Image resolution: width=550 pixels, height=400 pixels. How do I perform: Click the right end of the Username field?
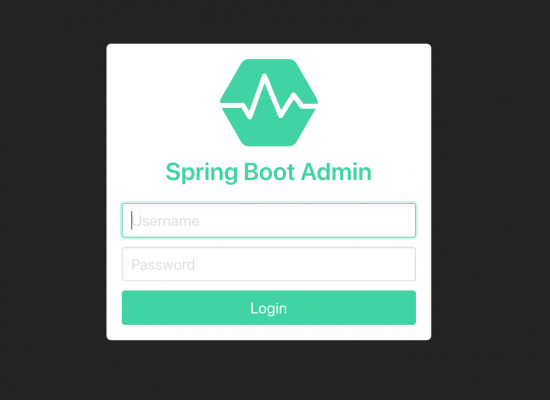pos(403,220)
